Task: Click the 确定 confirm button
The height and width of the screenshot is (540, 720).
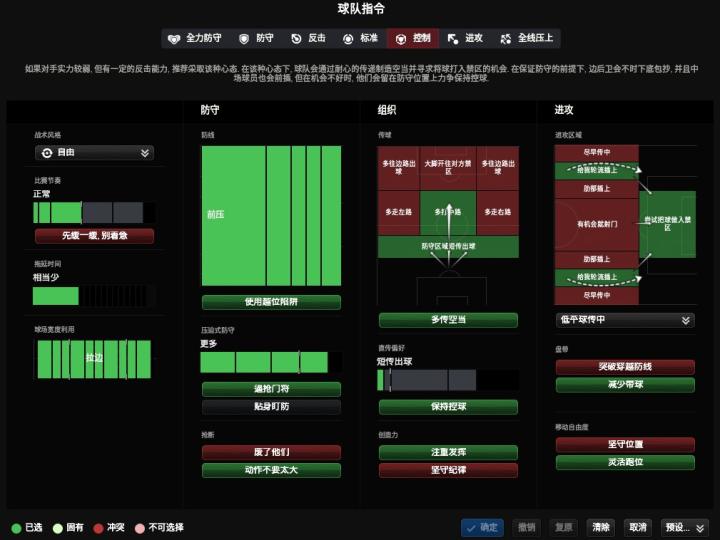Action: [482, 527]
